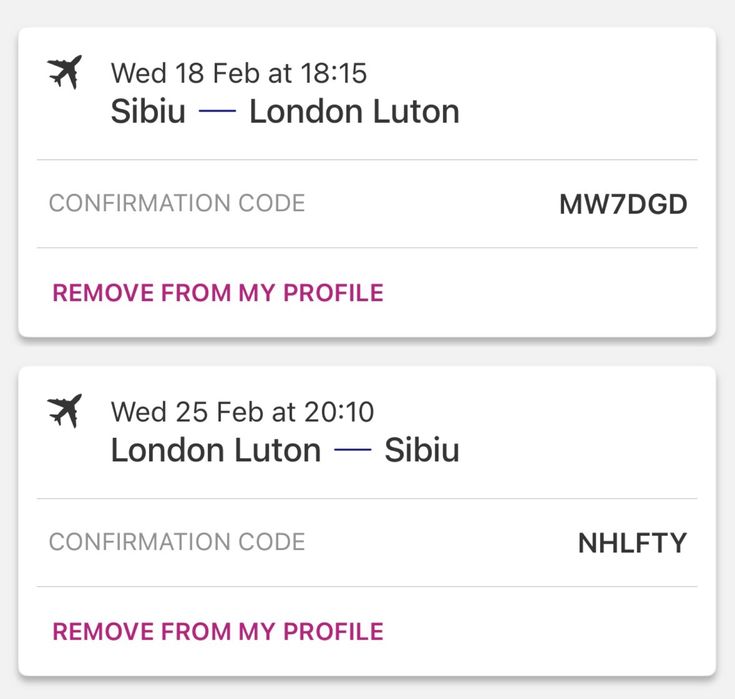735x699 pixels.
Task: Click origin 'Sibiu' on the 18 Feb flight
Action: point(148,111)
